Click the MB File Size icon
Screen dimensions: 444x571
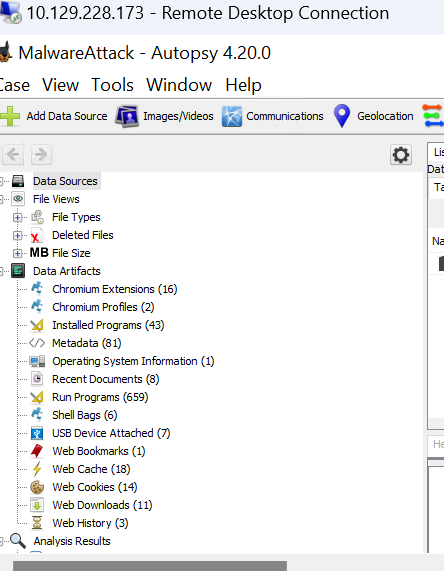tap(39, 253)
